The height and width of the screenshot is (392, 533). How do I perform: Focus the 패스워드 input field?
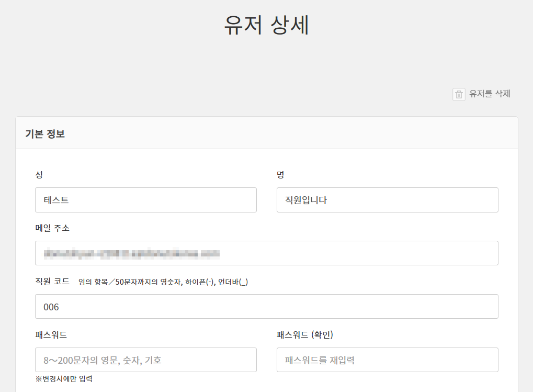[145, 360]
